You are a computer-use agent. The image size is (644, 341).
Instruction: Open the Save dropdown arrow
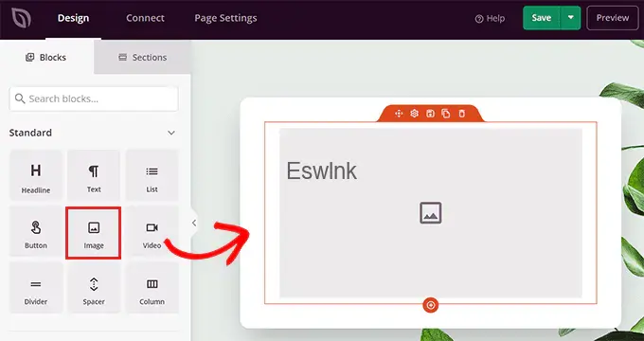tap(570, 18)
